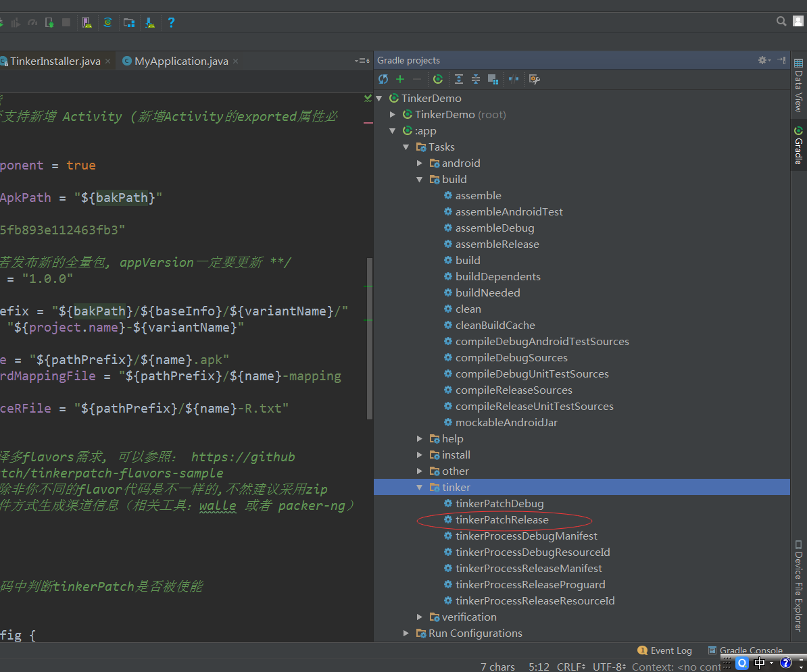
Task: Click the Stop square icon in the toolbar
Action: 66,22
